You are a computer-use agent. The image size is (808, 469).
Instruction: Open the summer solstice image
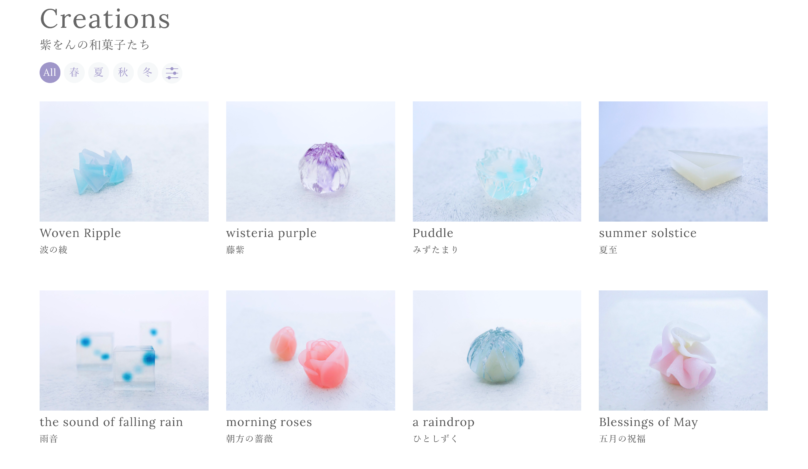pos(683,161)
